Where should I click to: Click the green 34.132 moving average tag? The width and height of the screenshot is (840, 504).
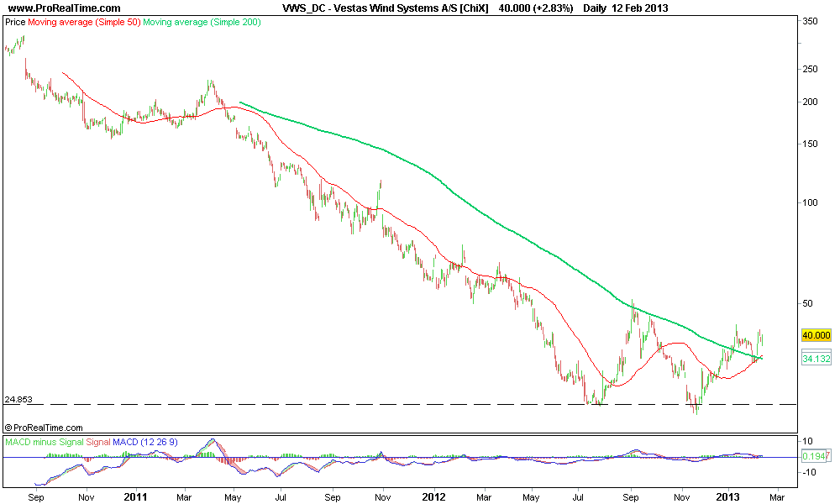coord(816,359)
